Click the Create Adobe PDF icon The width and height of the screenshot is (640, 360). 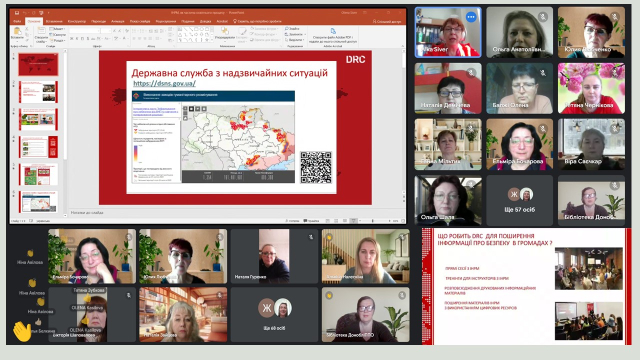point(333,31)
